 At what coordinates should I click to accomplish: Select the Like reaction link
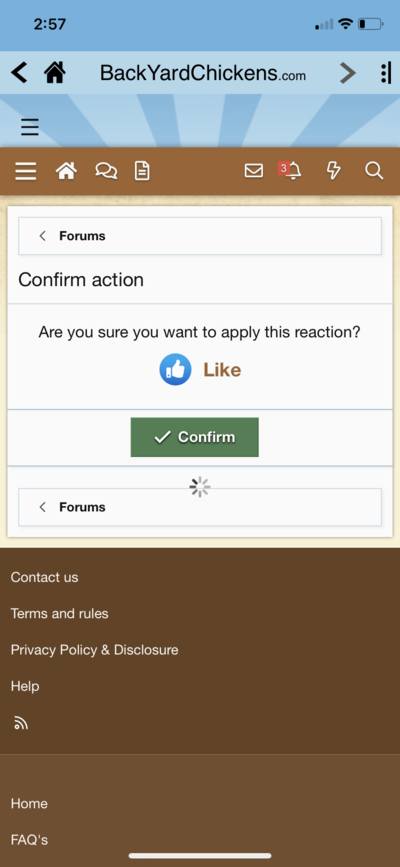222,369
